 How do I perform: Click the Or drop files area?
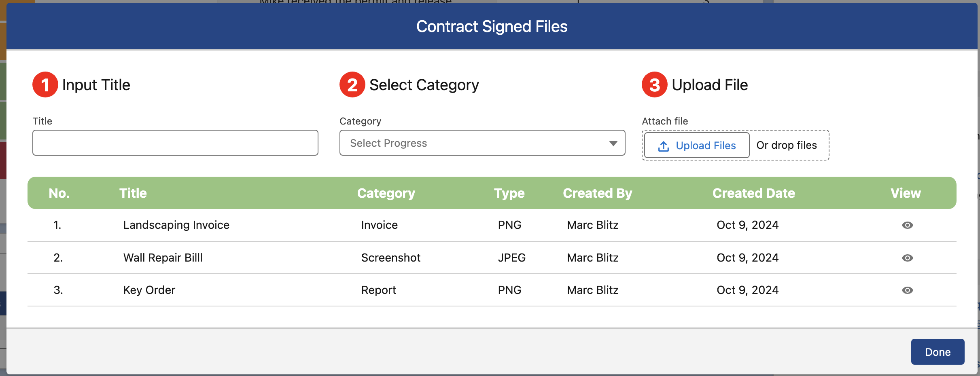787,145
